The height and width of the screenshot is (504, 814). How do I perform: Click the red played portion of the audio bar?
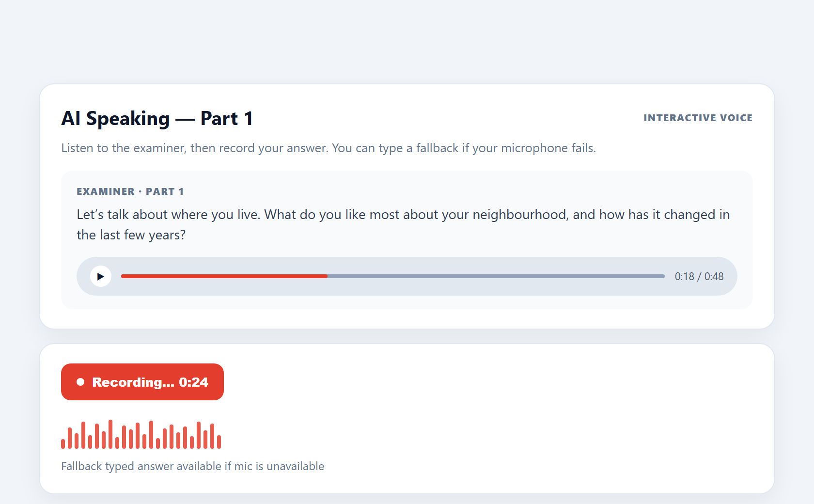224,276
